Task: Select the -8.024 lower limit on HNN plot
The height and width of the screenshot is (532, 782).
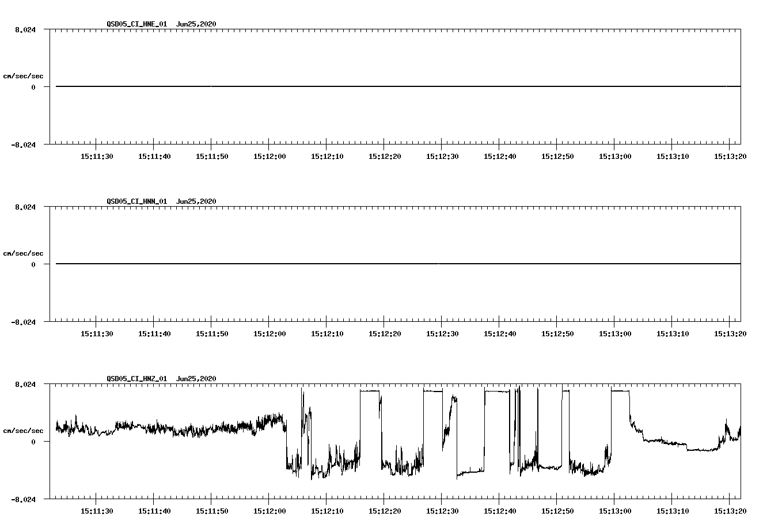Action: [24, 322]
